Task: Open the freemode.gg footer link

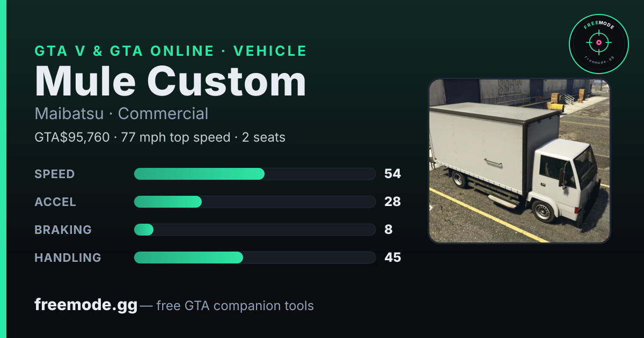Action: pos(86,305)
